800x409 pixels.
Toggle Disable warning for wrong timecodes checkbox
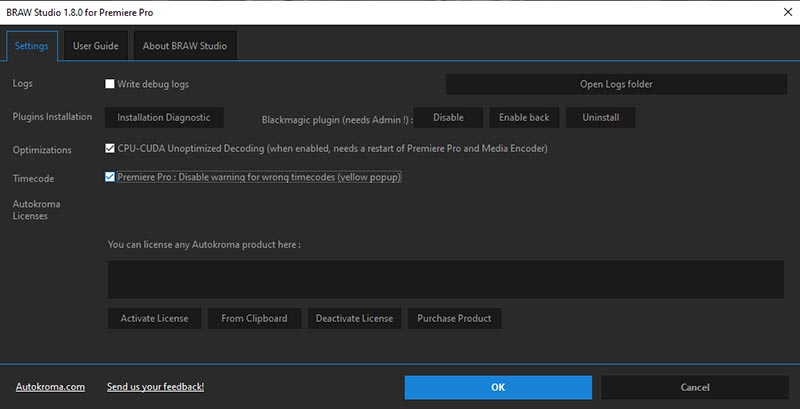[110, 177]
